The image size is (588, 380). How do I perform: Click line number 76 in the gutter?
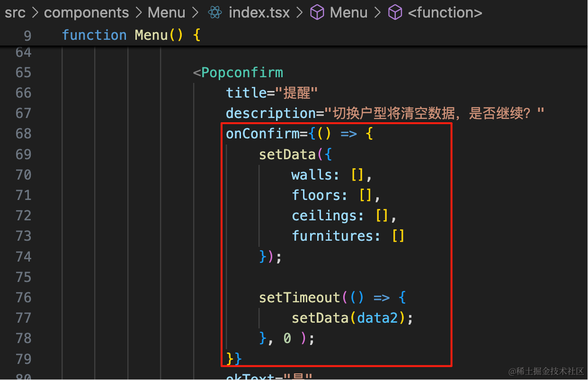(23, 298)
